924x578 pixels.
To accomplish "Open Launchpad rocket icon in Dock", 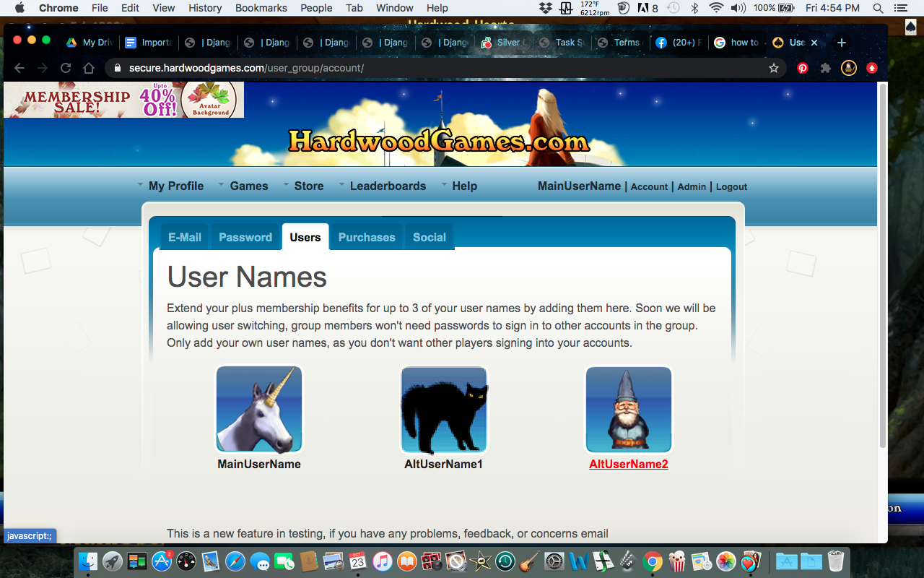I will pos(113,561).
